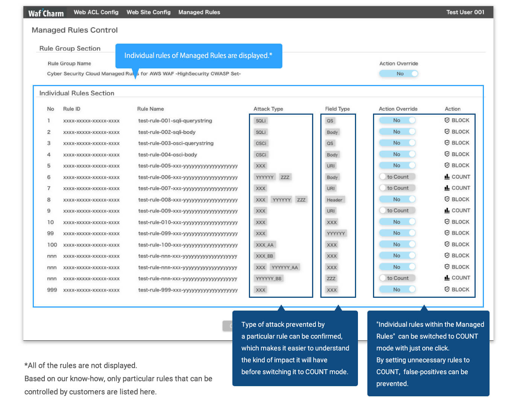Open the Managed Rules menu
517x420 pixels.
tap(199, 12)
